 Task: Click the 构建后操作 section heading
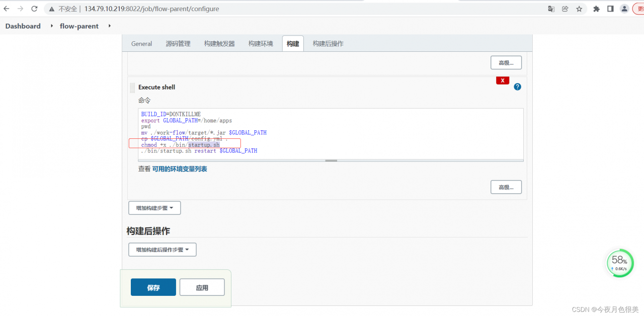click(148, 231)
